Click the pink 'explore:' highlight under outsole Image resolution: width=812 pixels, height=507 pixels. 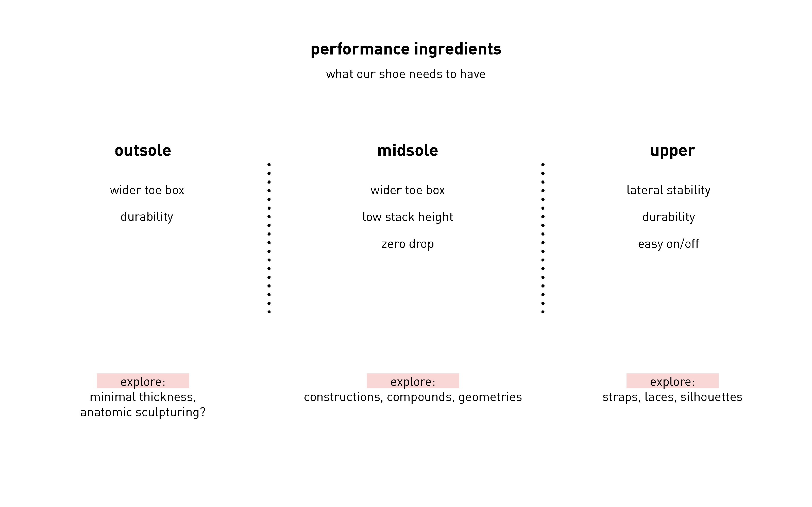143,381
